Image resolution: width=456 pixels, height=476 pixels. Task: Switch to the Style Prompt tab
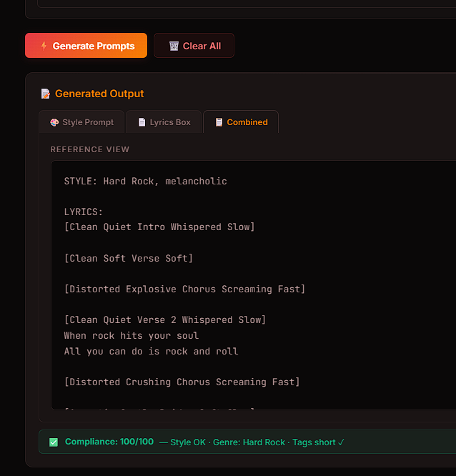tap(81, 122)
